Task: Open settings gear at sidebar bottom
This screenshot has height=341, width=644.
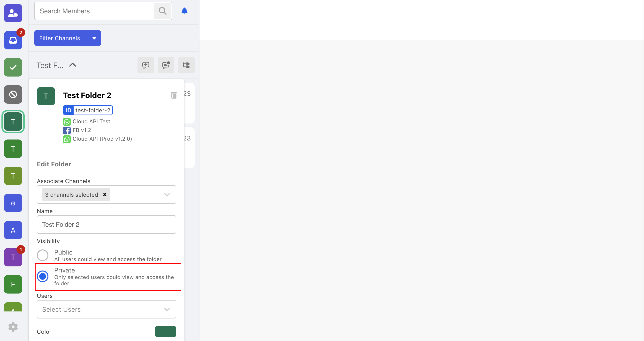Action: [13, 327]
